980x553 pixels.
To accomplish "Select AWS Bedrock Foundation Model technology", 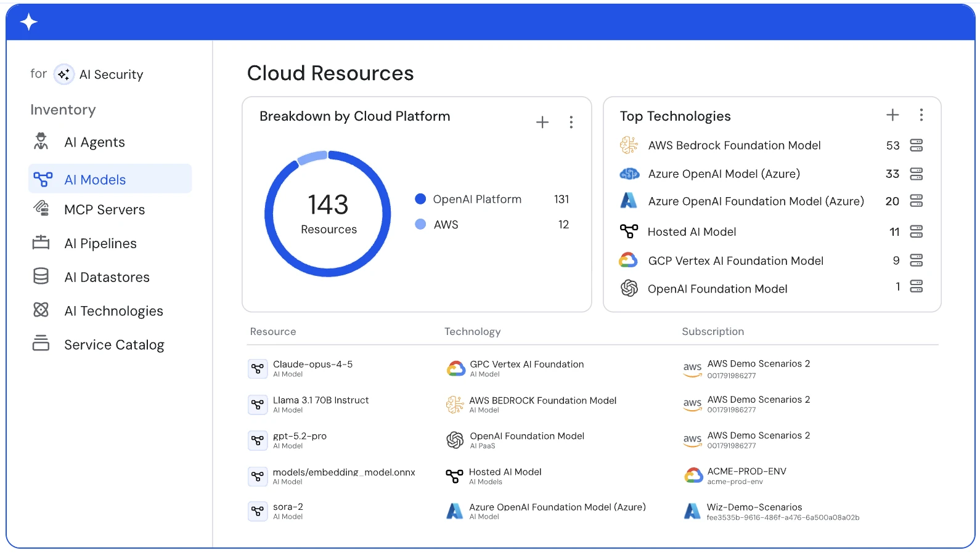I will coord(734,145).
